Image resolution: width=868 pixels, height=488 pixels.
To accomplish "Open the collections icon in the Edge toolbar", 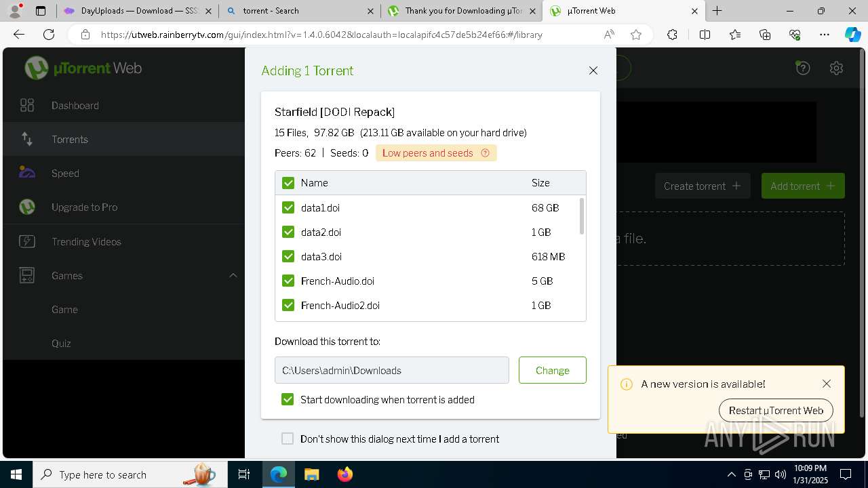I will (x=765, y=35).
